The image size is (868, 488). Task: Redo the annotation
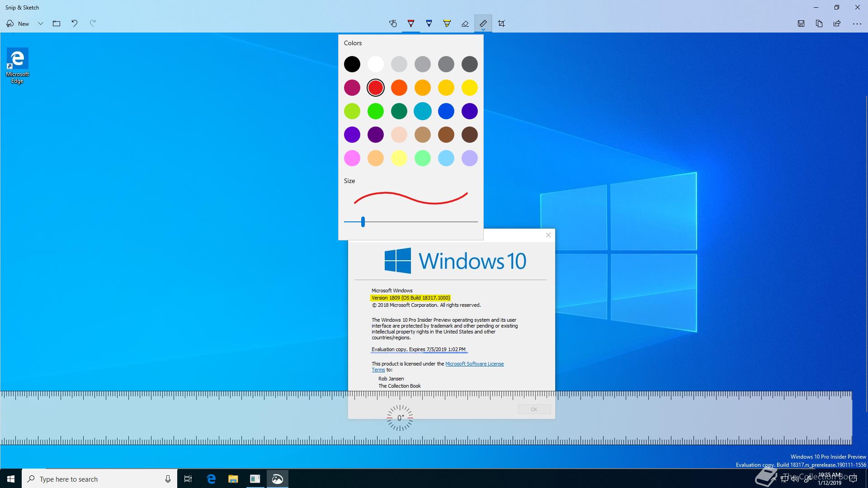93,23
